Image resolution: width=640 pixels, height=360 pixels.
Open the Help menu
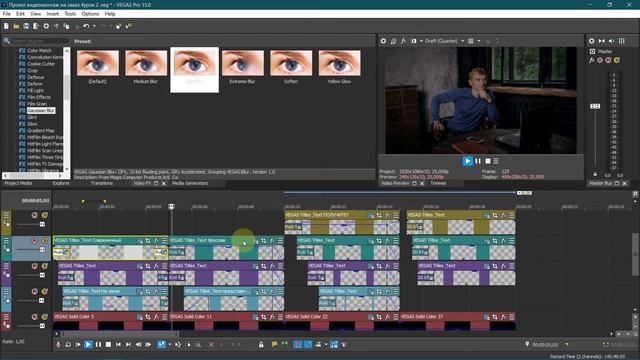[x=110, y=14]
